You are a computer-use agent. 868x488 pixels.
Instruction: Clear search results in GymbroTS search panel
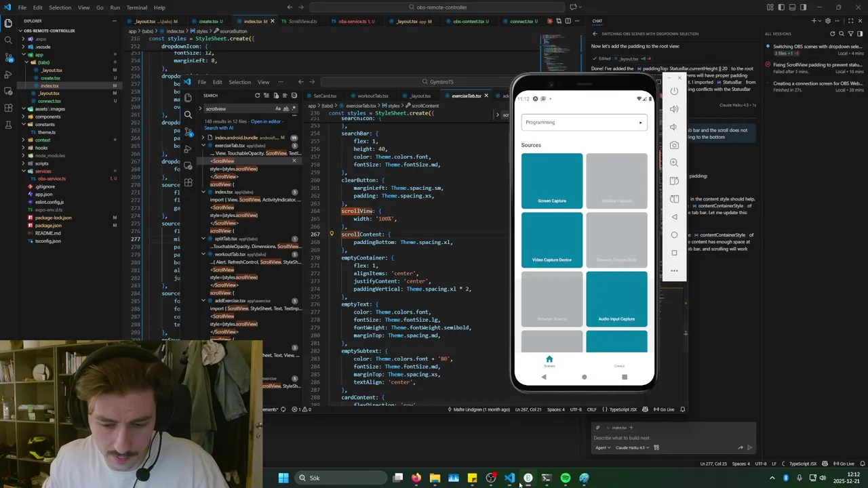(267, 96)
